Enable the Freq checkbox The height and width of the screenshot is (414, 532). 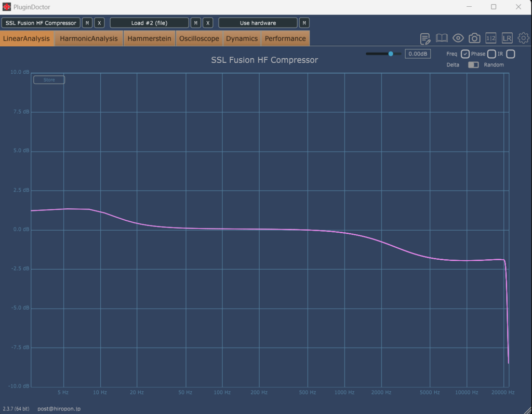pos(465,54)
